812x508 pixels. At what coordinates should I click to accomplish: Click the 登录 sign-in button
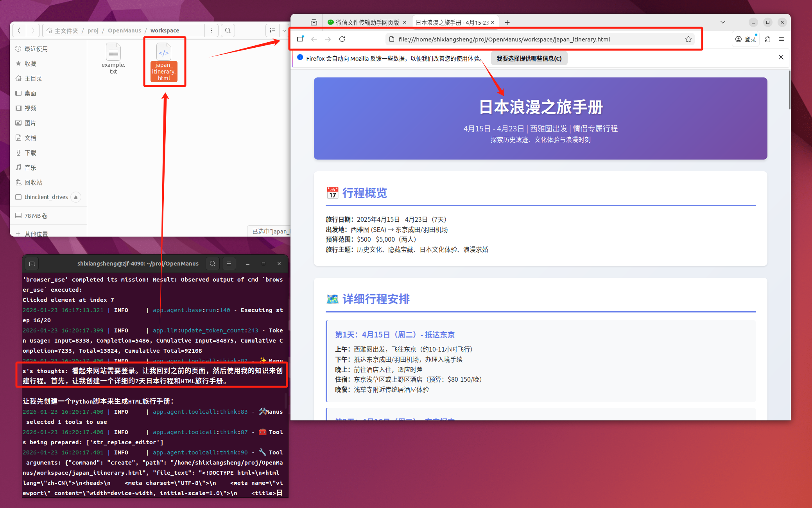tap(746, 39)
